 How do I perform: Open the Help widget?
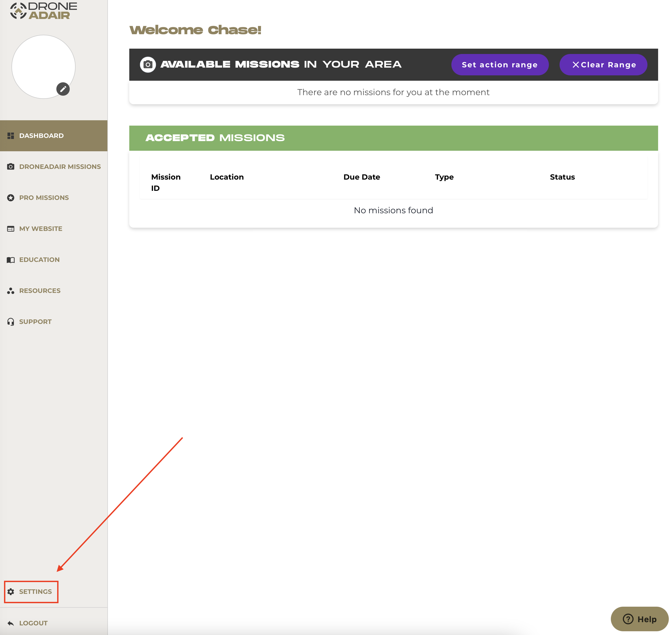(x=639, y=619)
